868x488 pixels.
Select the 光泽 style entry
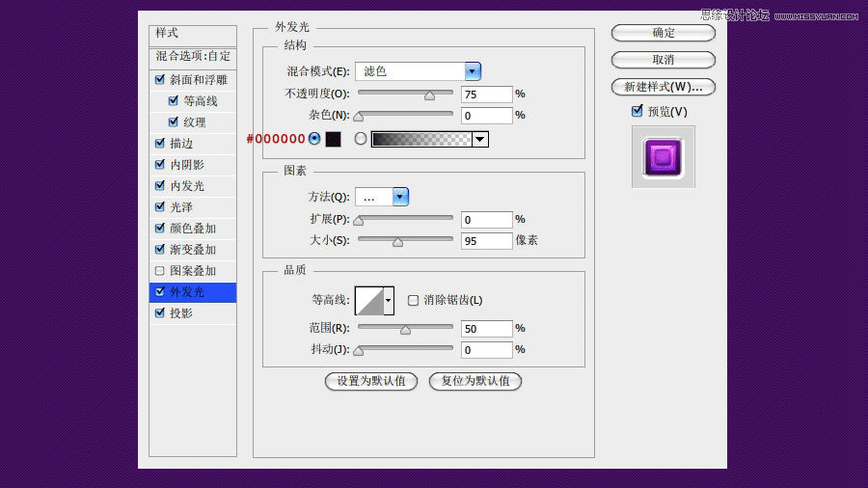[181, 207]
